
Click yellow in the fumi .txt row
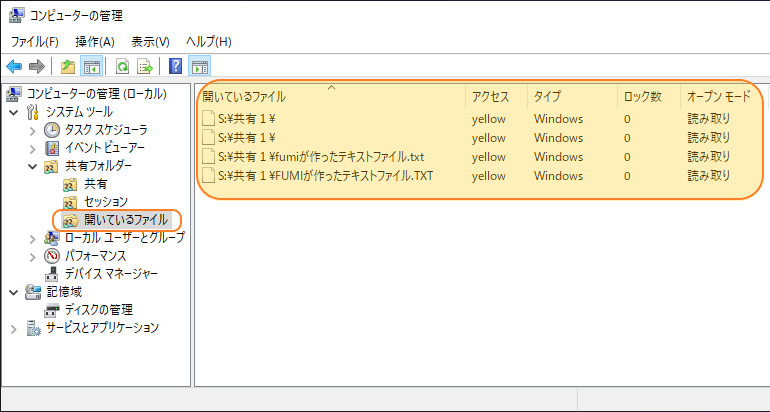click(x=489, y=157)
